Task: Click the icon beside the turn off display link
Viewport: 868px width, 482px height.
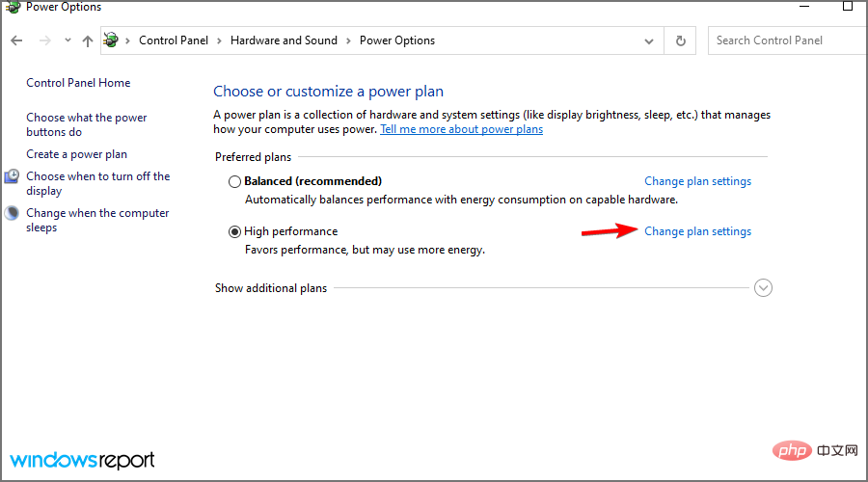Action: click(13, 176)
